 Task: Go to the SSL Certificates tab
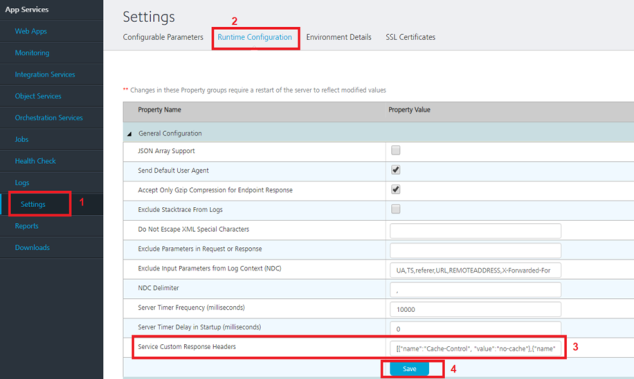(x=410, y=37)
